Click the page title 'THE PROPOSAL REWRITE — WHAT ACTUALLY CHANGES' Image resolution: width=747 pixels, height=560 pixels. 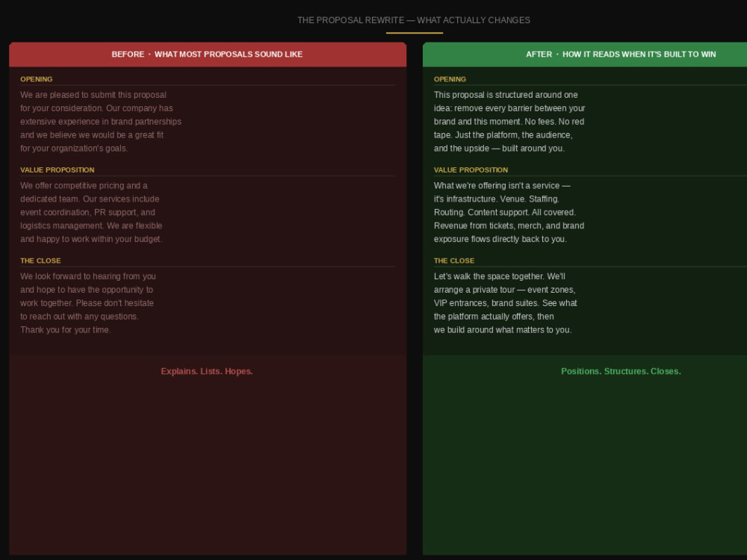pos(414,20)
